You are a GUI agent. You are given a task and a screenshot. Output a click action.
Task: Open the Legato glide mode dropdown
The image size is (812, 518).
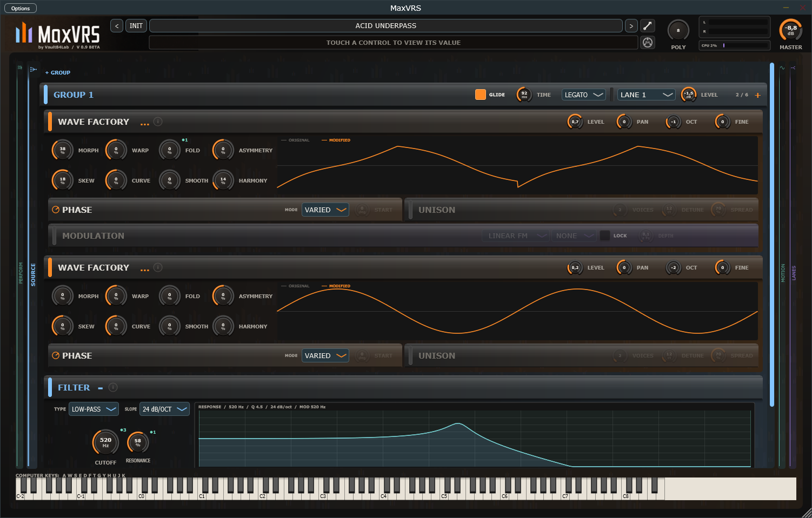584,95
